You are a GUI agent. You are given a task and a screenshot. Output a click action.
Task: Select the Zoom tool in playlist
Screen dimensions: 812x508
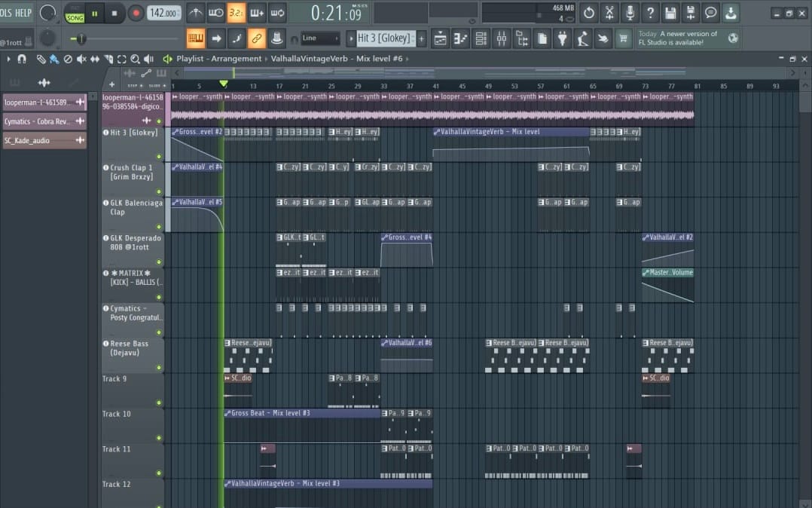(135, 59)
